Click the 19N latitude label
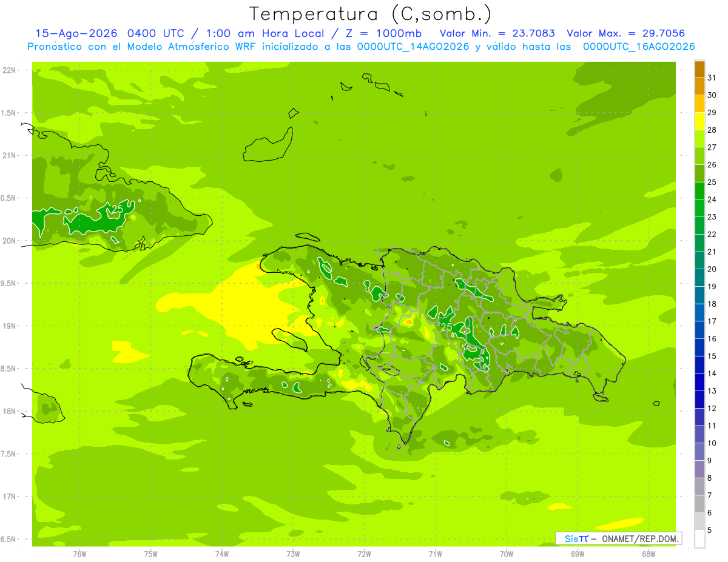Image resolution: width=728 pixels, height=562 pixels. coord(9,326)
